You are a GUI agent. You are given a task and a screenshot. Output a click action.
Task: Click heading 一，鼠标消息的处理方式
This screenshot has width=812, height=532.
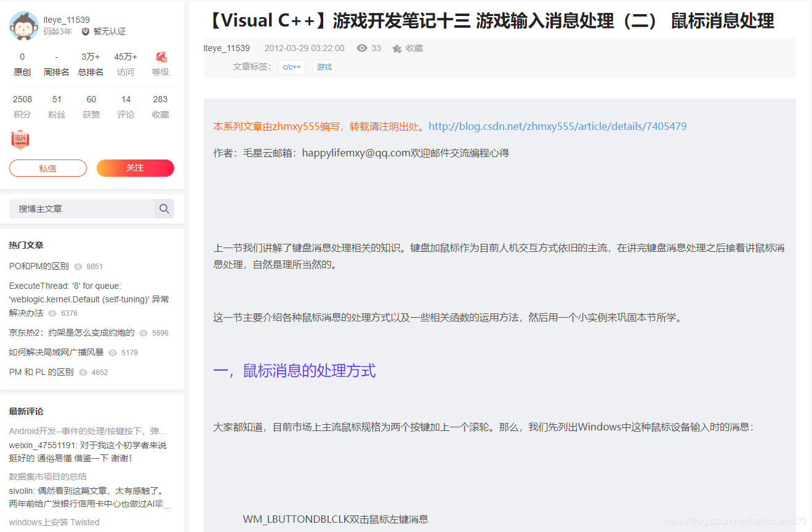(x=294, y=371)
